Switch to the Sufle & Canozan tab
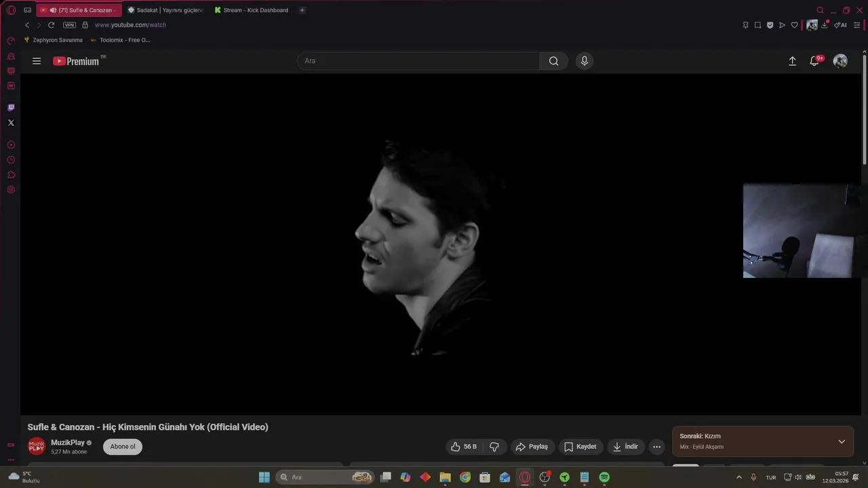The width and height of the screenshot is (868, 488). pyautogui.click(x=79, y=10)
